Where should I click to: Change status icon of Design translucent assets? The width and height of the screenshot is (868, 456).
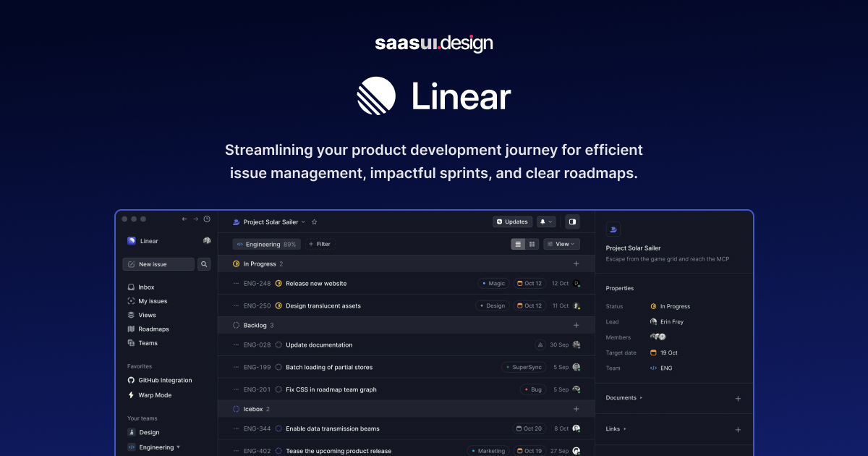pos(278,305)
